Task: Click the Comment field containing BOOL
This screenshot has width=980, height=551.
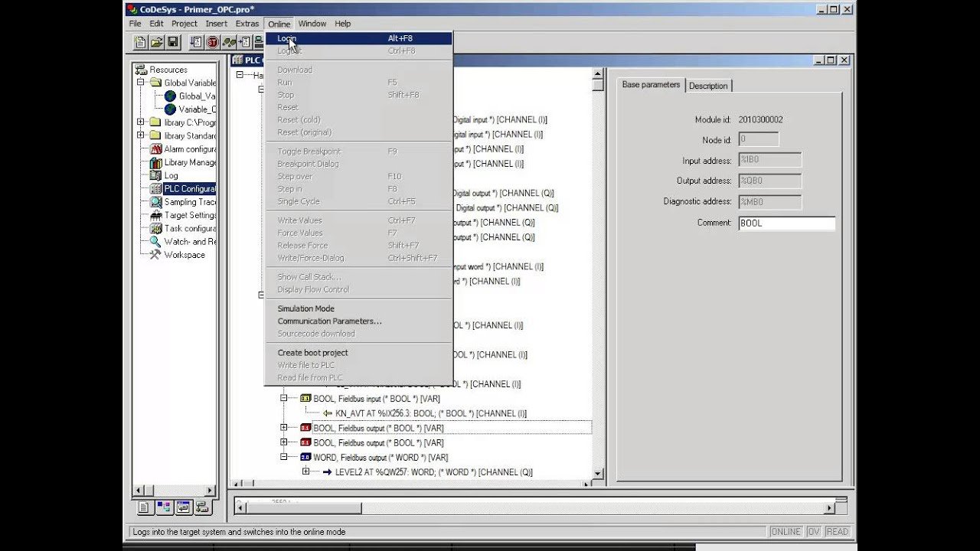Action: [786, 223]
